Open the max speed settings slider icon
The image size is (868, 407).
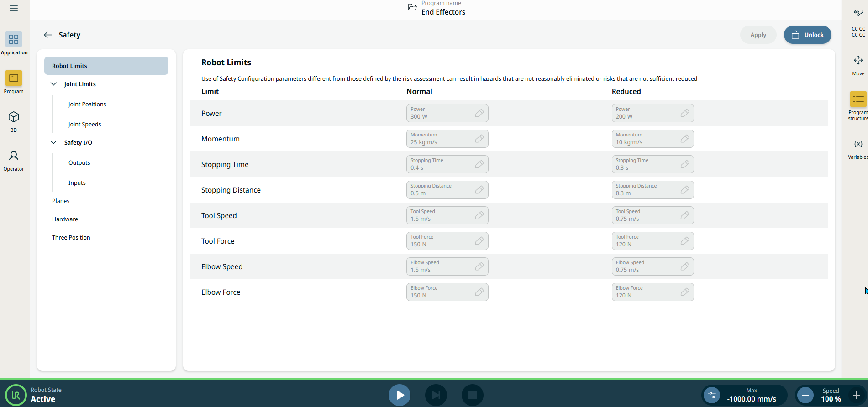[711, 395]
